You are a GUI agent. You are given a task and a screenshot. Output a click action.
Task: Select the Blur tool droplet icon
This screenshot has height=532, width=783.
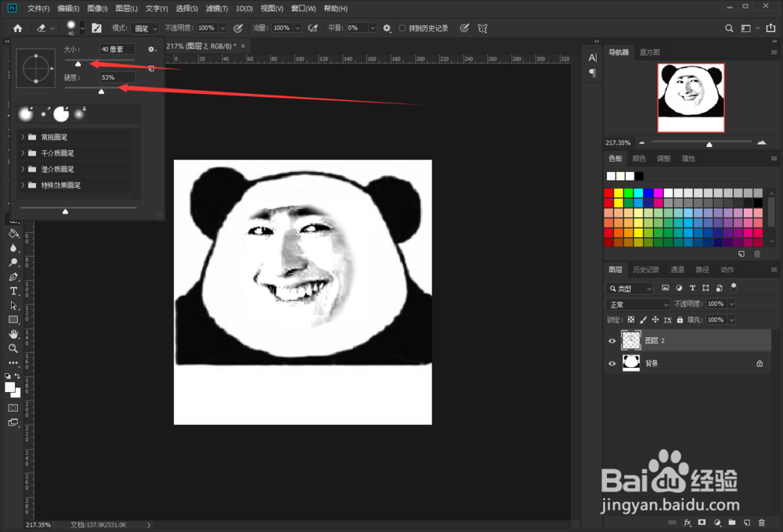pos(13,248)
